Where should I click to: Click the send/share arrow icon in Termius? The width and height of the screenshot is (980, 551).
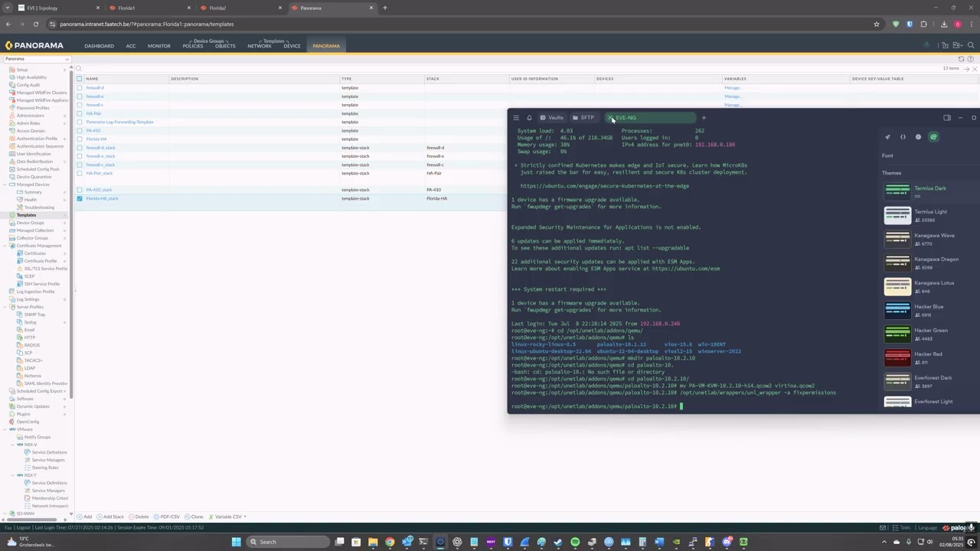pos(887,137)
